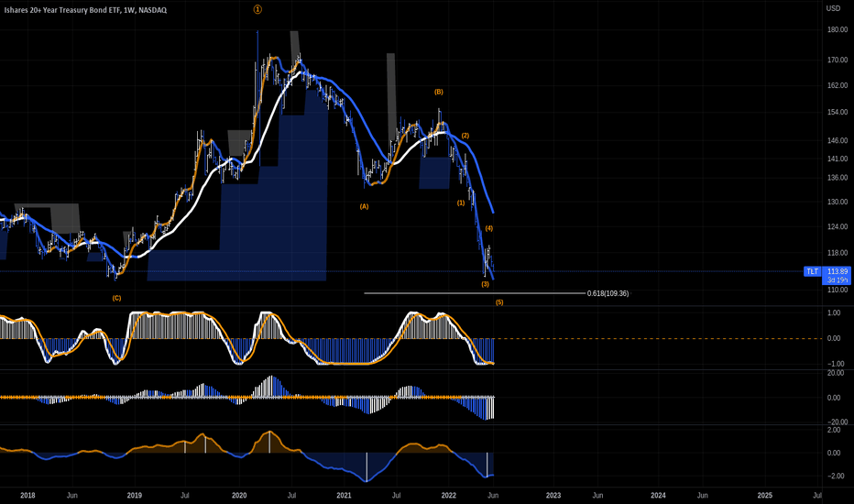
Task: Click 2021 on the time axis
Action: click(344, 495)
